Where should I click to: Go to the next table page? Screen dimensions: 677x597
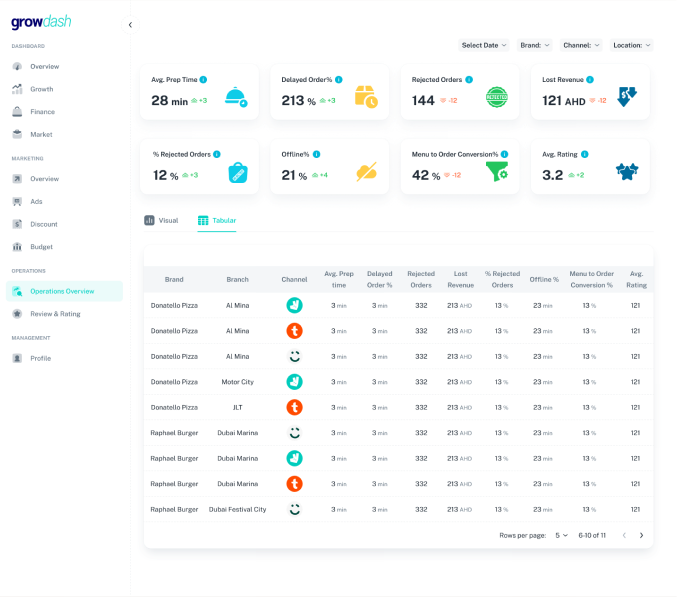(x=642, y=535)
